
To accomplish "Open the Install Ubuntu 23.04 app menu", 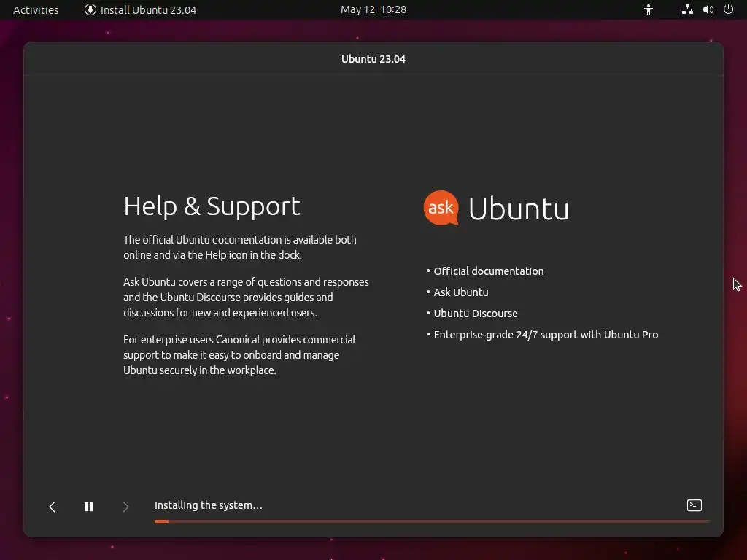I will (141, 10).
